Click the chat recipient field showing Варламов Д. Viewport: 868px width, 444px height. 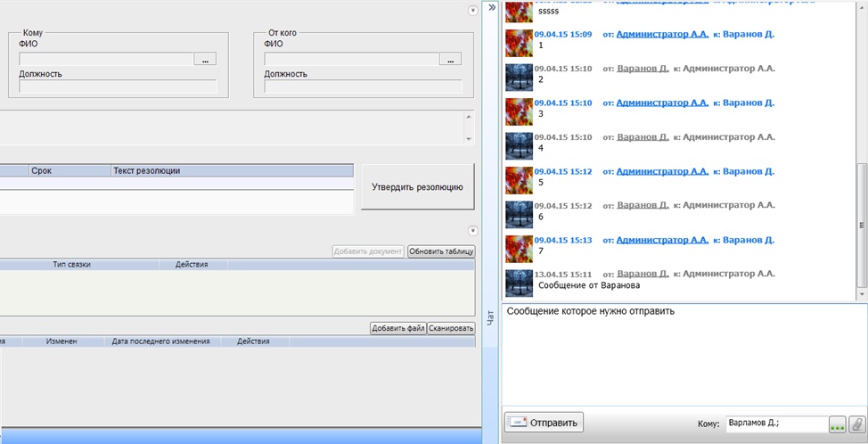(x=776, y=423)
